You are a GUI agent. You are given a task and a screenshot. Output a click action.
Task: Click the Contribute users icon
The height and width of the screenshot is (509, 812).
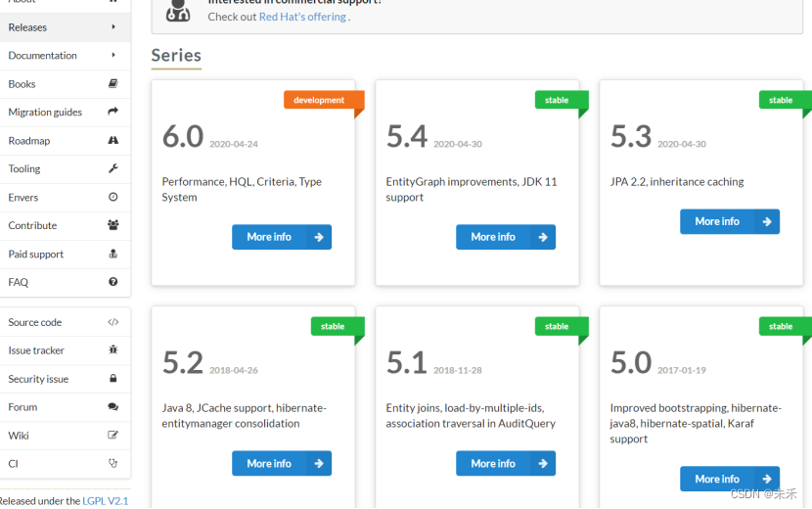click(x=113, y=225)
